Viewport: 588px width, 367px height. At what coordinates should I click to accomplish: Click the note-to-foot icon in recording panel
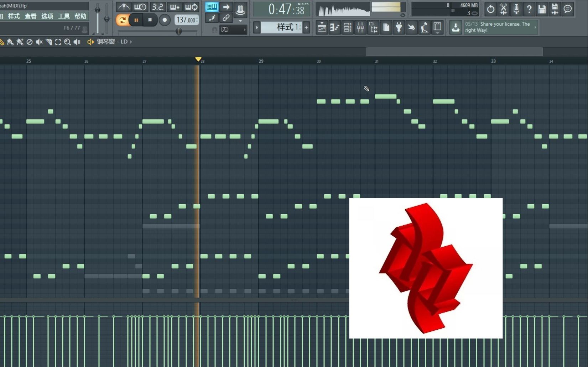coord(212,18)
